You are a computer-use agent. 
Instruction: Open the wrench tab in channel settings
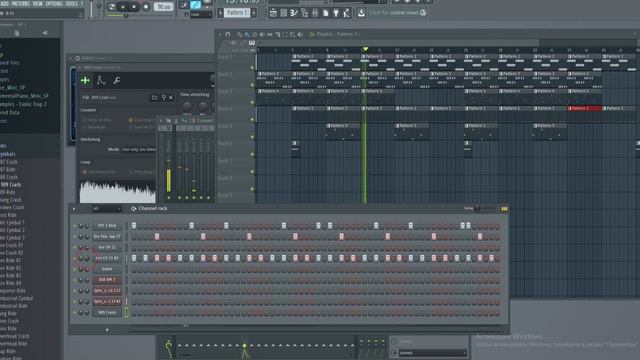click(116, 80)
